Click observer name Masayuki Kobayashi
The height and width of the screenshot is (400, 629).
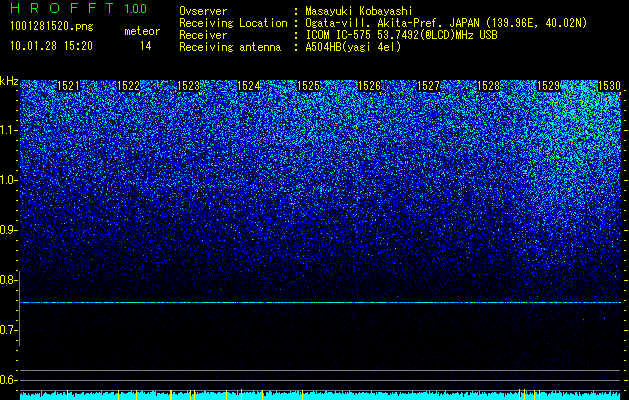coord(359,11)
